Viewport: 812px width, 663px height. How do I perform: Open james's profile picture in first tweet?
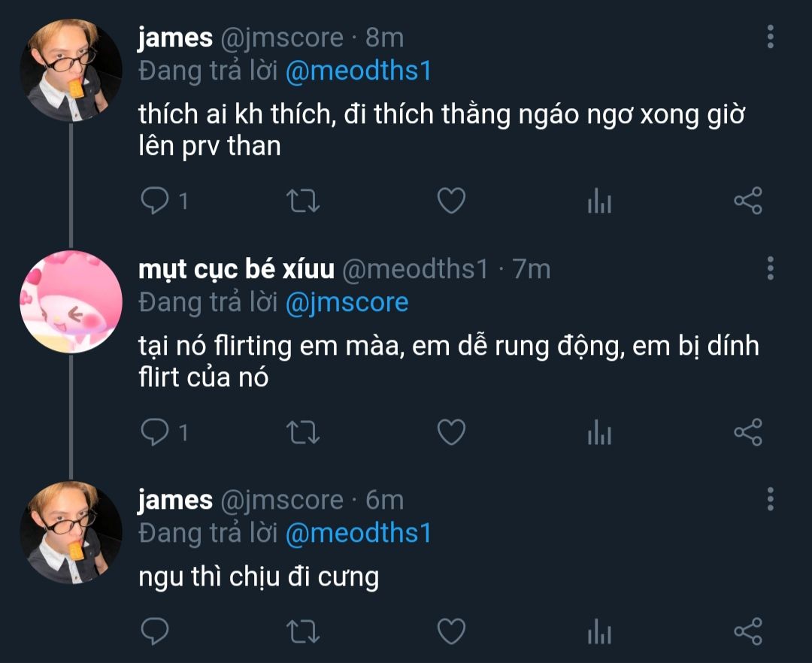point(71,71)
